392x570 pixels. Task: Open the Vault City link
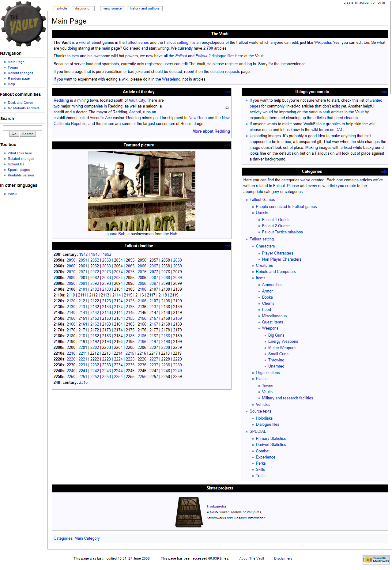pyautogui.click(x=137, y=100)
